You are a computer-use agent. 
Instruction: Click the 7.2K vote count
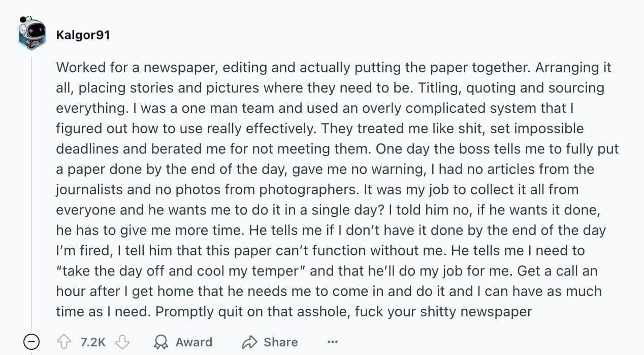tap(93, 342)
